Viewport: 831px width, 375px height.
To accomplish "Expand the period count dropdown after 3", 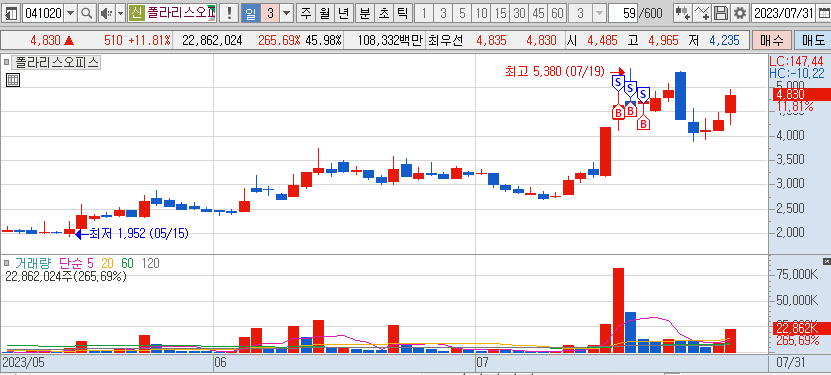I will pos(287,13).
